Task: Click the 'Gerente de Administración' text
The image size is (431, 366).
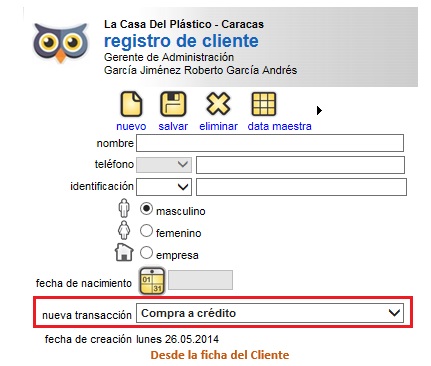Action: [x=169, y=57]
